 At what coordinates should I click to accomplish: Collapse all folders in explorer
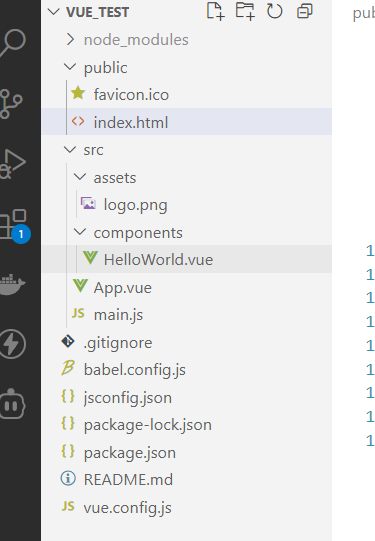(x=305, y=11)
